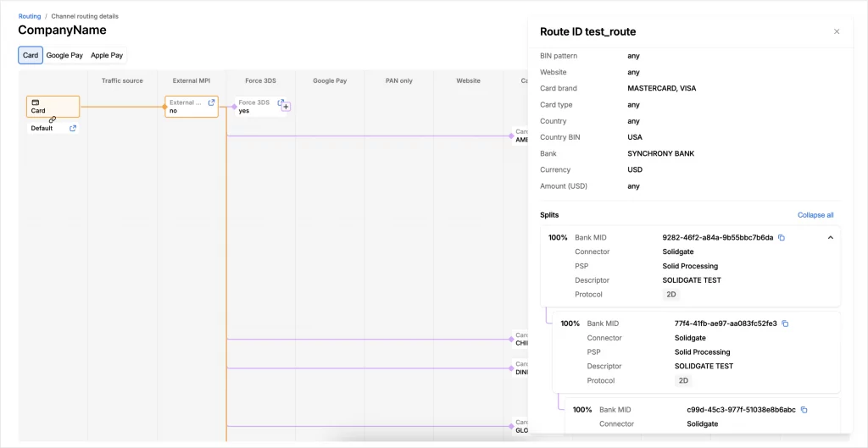Screen dimensions: 868x448
Task: Click the first split's SOLIDGATE TEST descriptor
Action: click(x=692, y=280)
